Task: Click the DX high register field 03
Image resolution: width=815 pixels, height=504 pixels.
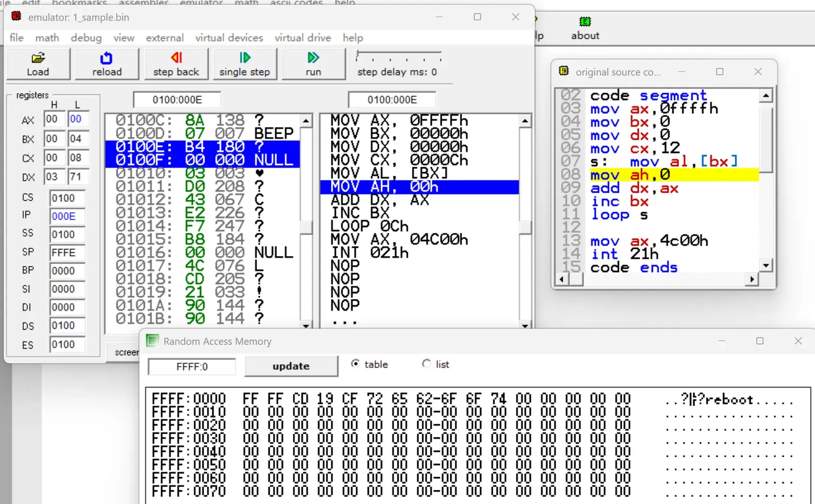Action: (54, 177)
